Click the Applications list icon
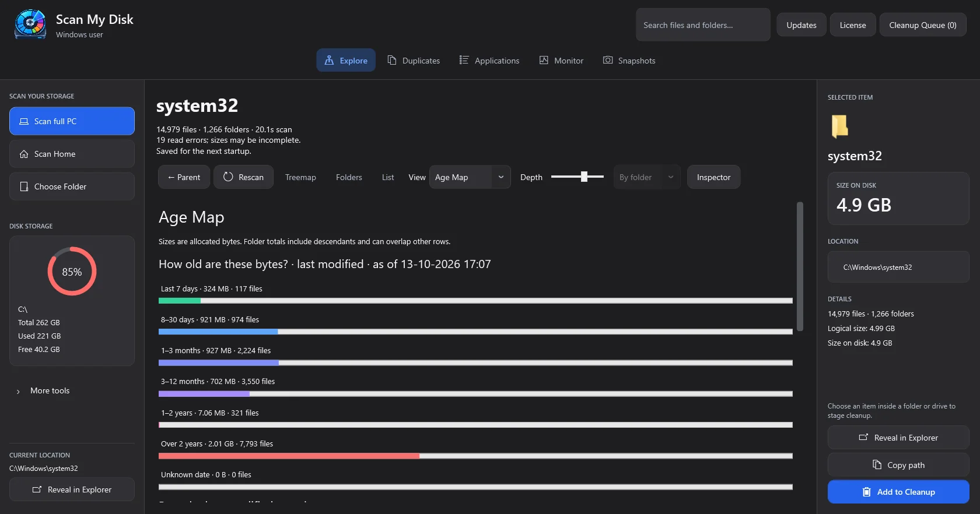Screen dimensions: 980x514 coord(464,60)
